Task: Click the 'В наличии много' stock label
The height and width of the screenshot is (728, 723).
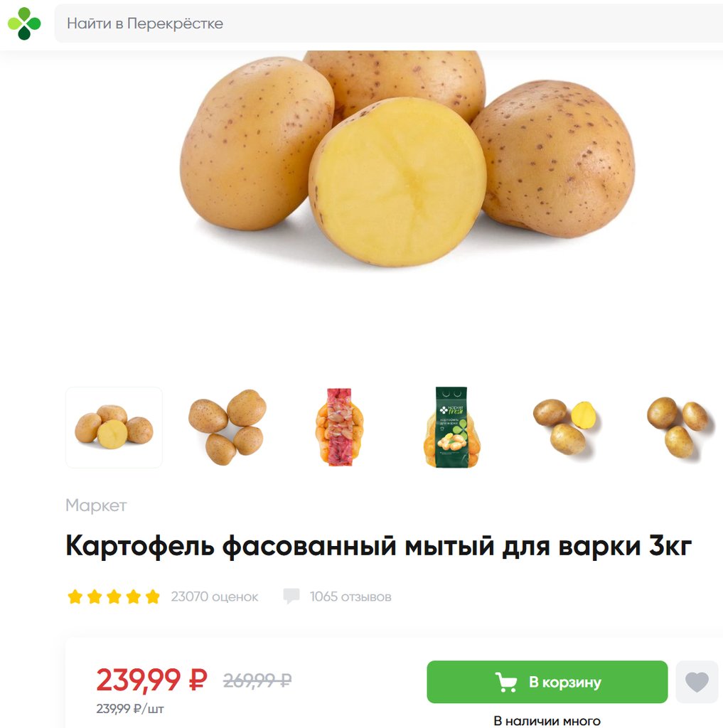Action: tap(547, 721)
